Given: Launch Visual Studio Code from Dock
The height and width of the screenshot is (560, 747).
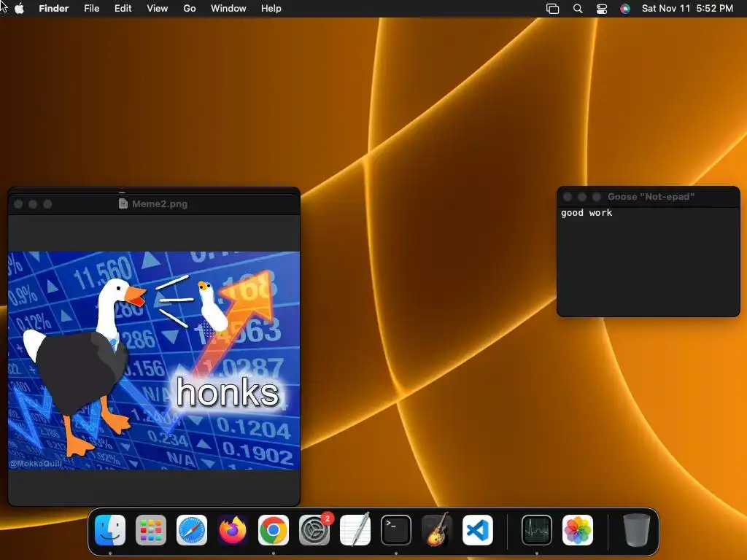Looking at the screenshot, I should pyautogui.click(x=478, y=529).
